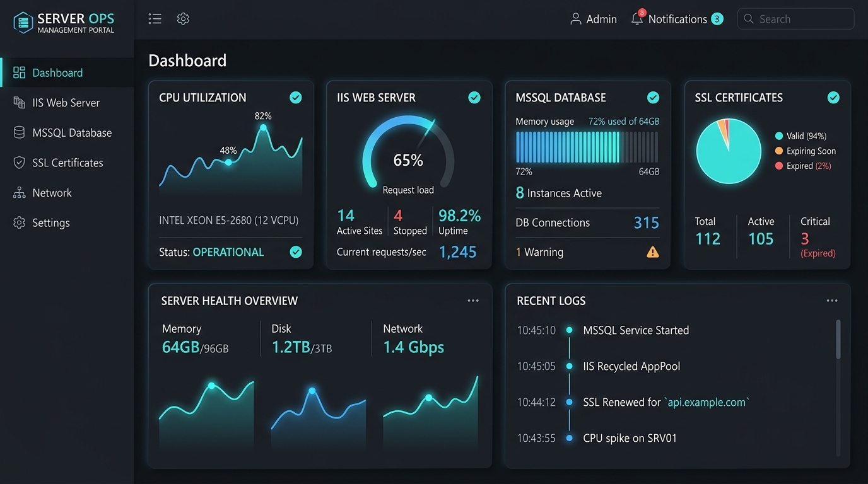The width and height of the screenshot is (868, 484).
Task: Click the MSSQL Database cylinder sidebar icon
Action: [x=20, y=132]
